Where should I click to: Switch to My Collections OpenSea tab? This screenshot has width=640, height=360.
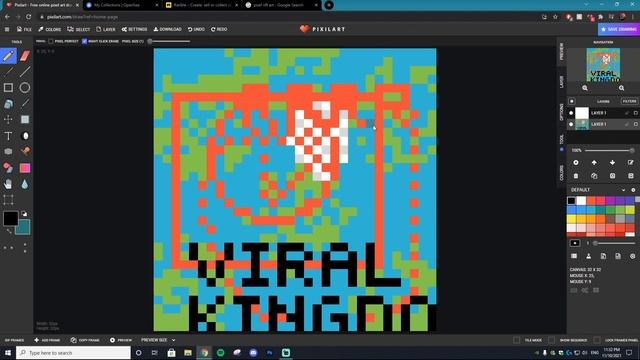point(121,5)
